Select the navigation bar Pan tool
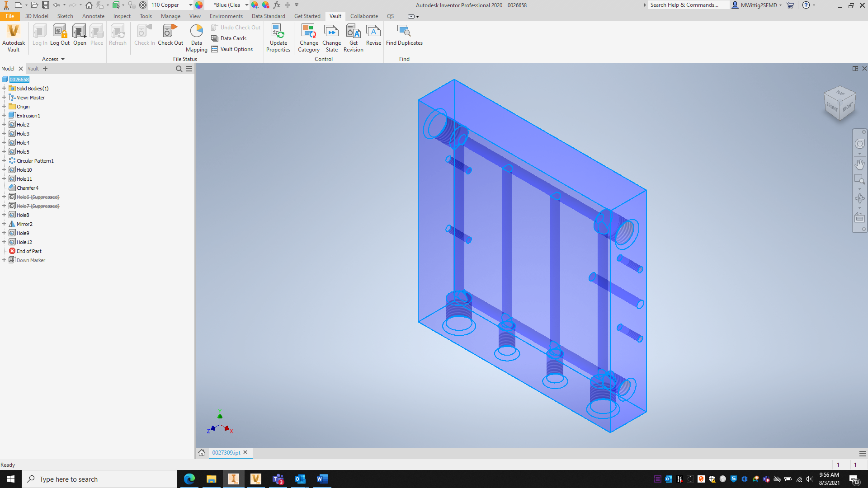 pos(859,164)
